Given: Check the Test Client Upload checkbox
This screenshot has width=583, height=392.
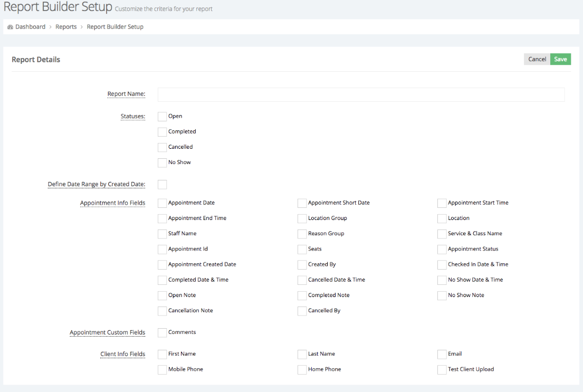Looking at the screenshot, I should tap(442, 369).
